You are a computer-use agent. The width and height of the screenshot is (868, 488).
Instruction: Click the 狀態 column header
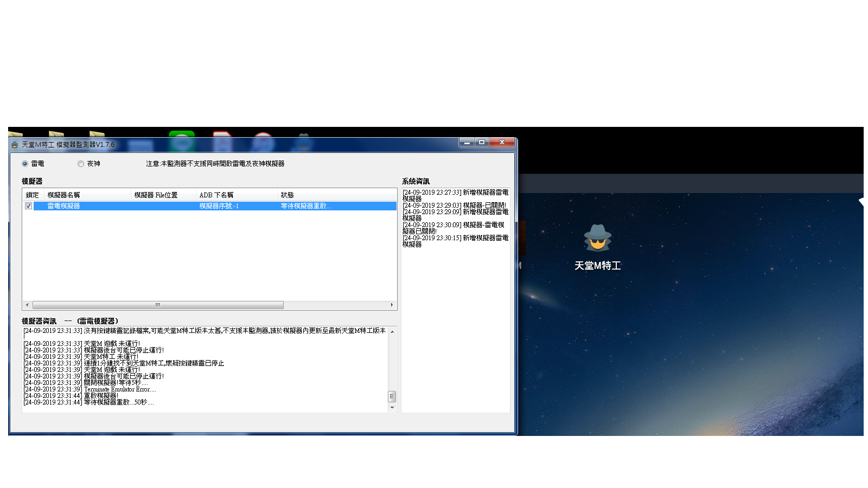pyautogui.click(x=287, y=195)
